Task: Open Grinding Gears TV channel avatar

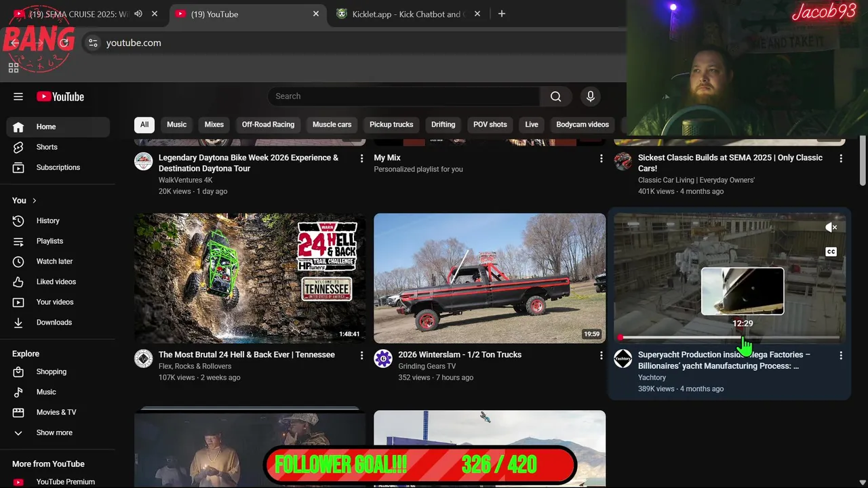Action: click(383, 359)
